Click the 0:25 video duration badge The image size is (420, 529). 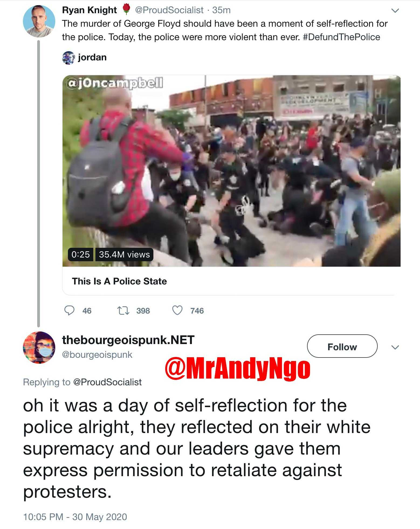81,255
